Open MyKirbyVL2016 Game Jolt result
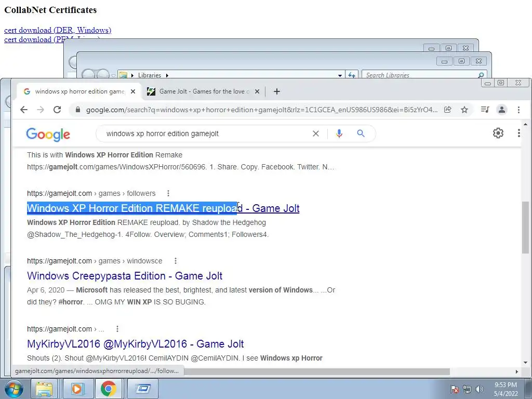Image resolution: width=532 pixels, height=399 pixels. tap(136, 344)
